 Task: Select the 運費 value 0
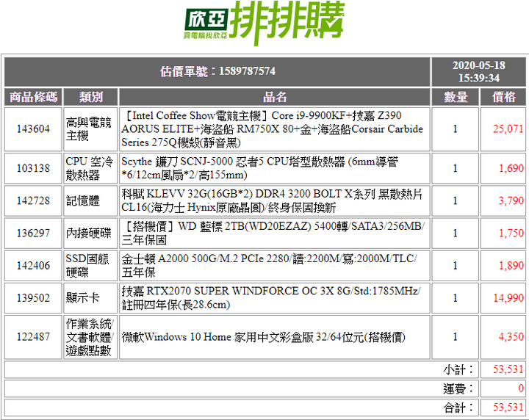pos(521,388)
